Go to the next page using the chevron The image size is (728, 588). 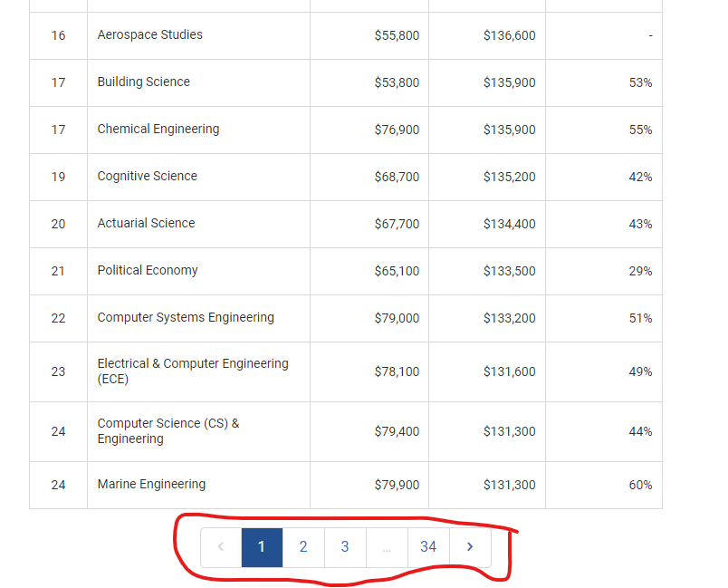click(x=469, y=547)
